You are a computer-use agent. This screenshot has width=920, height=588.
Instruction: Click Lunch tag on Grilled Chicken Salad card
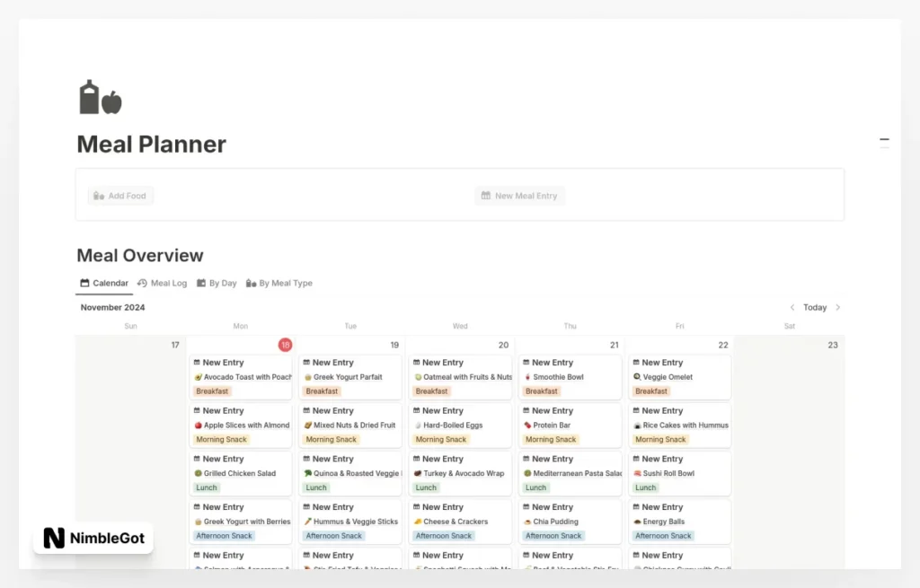(206, 487)
